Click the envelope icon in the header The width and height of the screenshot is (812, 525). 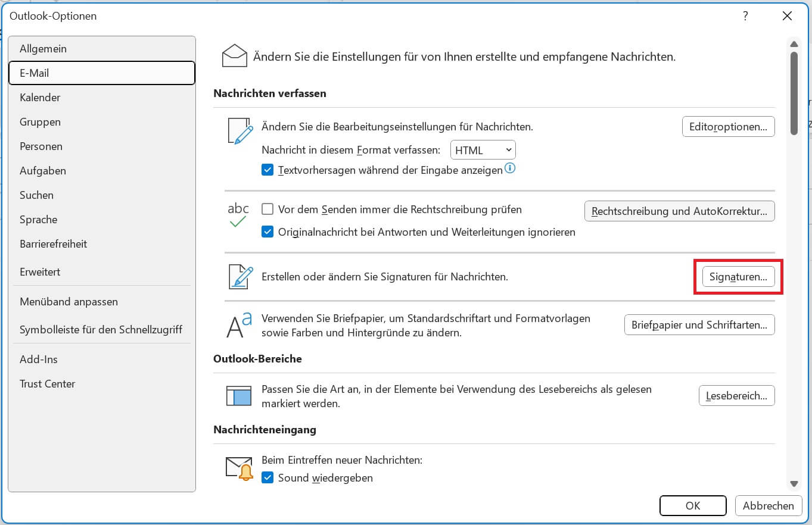pos(234,56)
